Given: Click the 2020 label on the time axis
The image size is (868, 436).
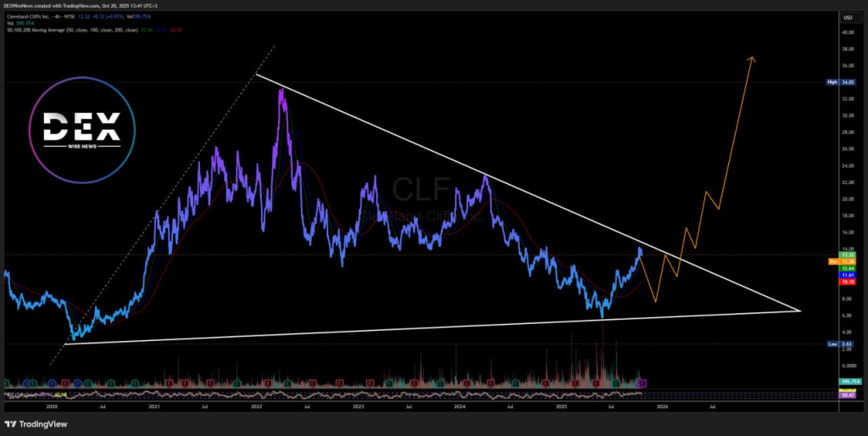Looking at the screenshot, I should point(52,406).
